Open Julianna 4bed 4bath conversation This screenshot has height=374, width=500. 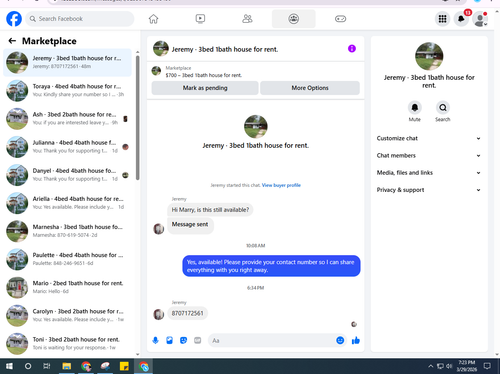click(67, 147)
